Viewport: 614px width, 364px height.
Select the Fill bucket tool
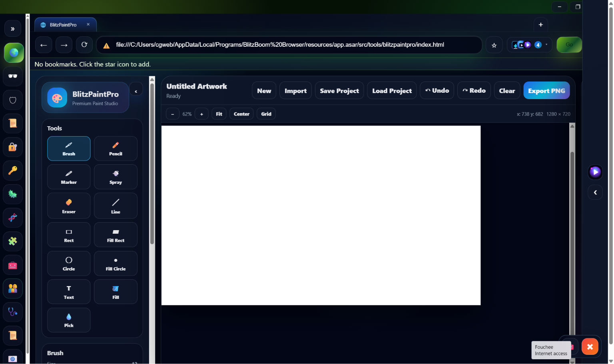[116, 292]
